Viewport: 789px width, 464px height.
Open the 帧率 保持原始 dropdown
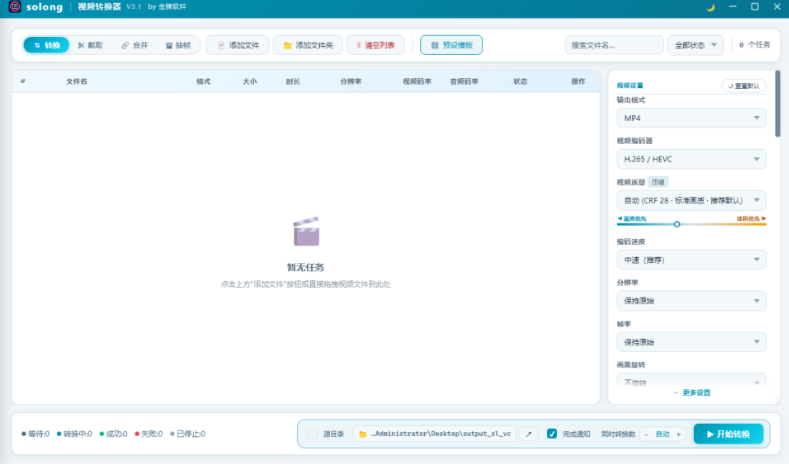tap(691, 342)
